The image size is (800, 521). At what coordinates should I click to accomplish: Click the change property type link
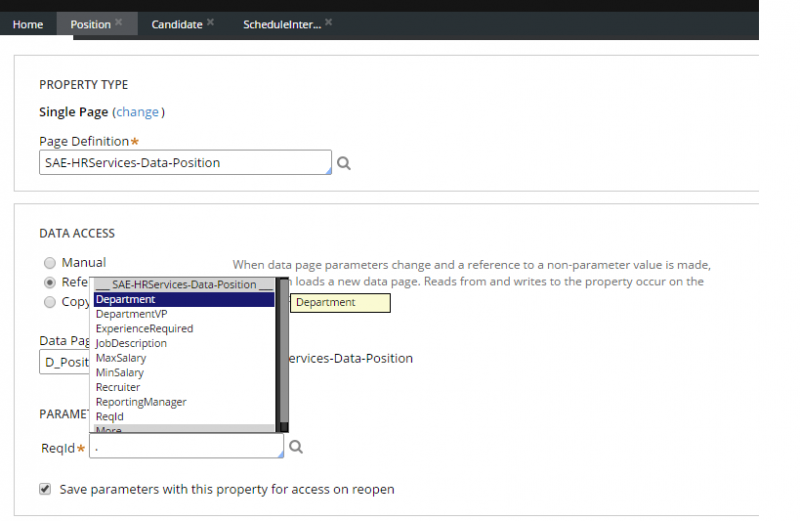pyautogui.click(x=137, y=112)
